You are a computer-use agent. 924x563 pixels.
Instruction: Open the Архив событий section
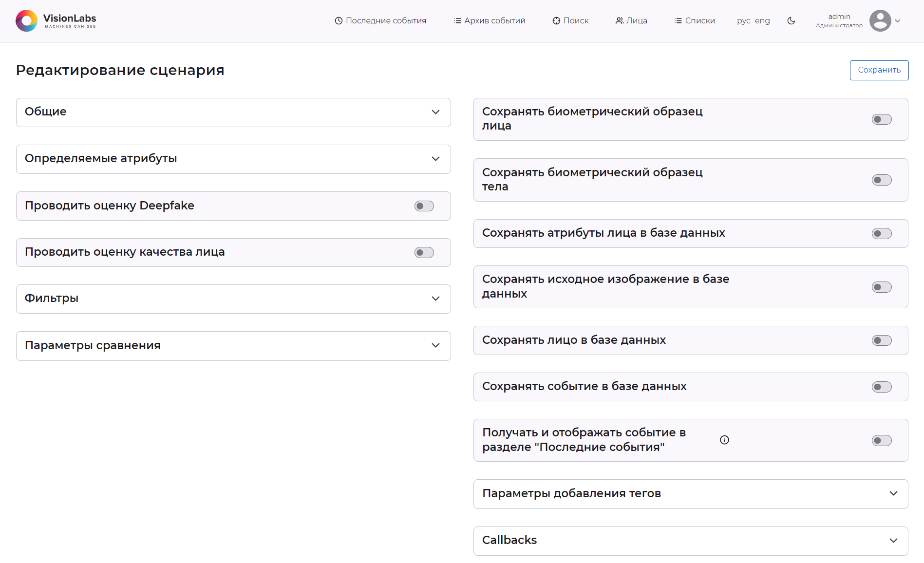[x=490, y=21]
